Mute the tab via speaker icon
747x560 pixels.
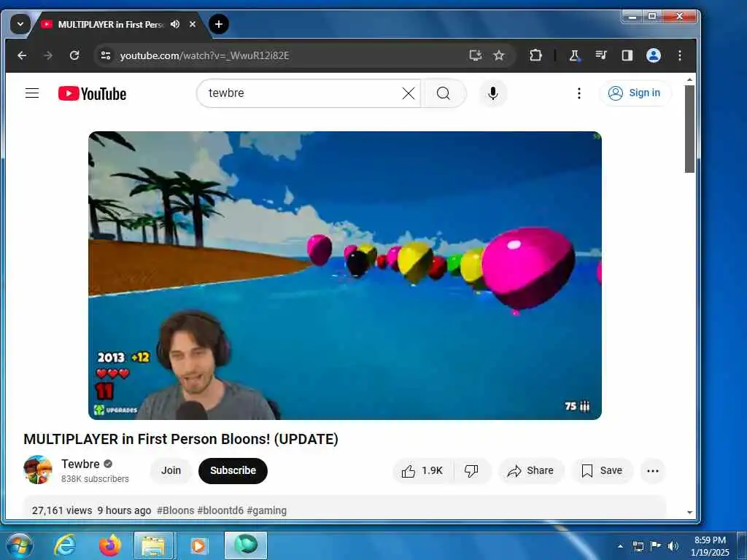coord(175,24)
